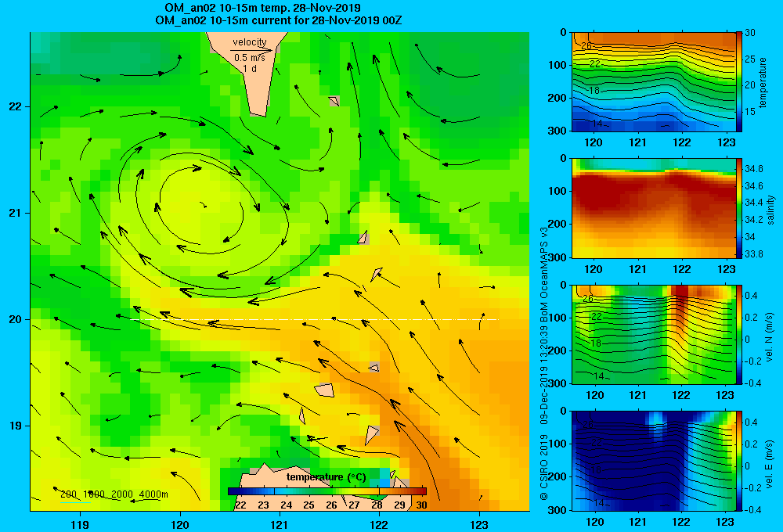Open the northward velocity section panel

pos(653,334)
